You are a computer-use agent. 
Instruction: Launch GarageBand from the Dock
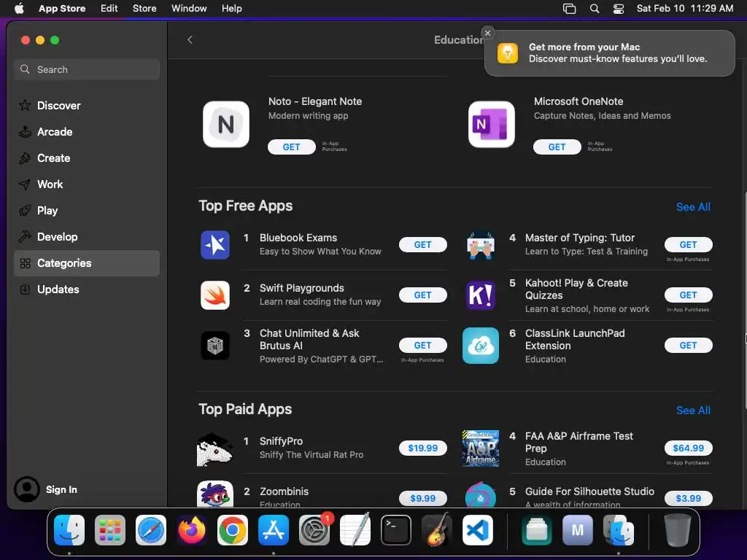pos(437,530)
